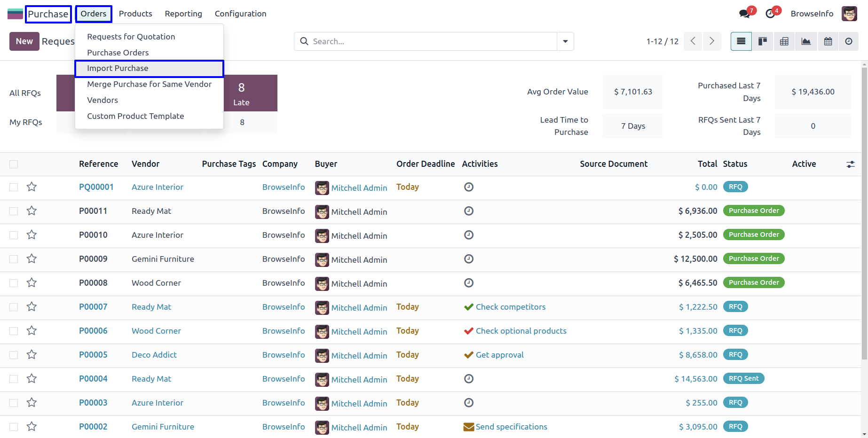
Task: Select all records with header checkbox
Action: tap(14, 164)
